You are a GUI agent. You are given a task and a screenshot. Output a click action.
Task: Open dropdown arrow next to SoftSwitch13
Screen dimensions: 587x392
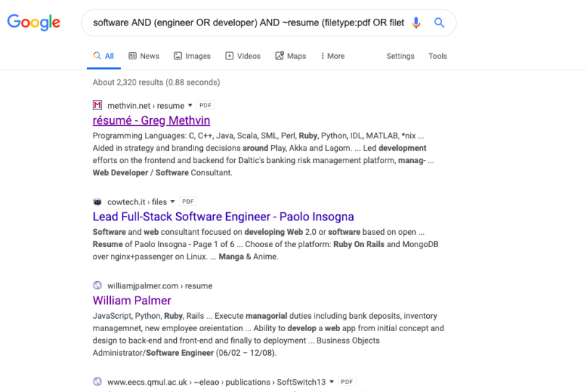click(x=331, y=382)
